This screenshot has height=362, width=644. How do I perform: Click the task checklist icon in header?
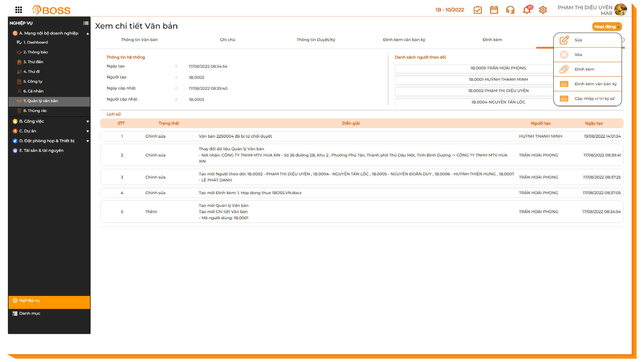pyautogui.click(x=478, y=10)
